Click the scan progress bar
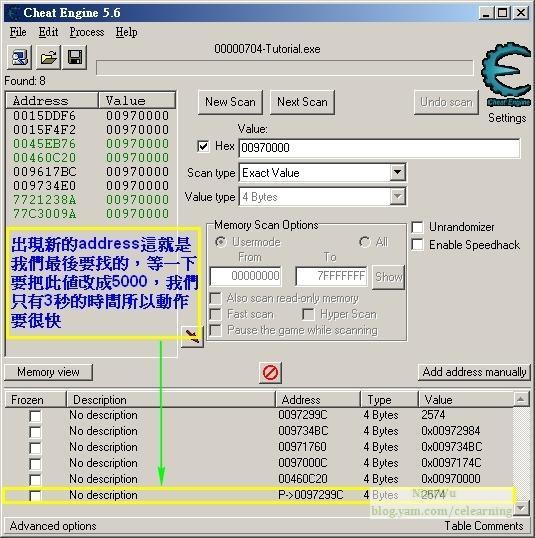535x538 pixels. tap(284, 68)
